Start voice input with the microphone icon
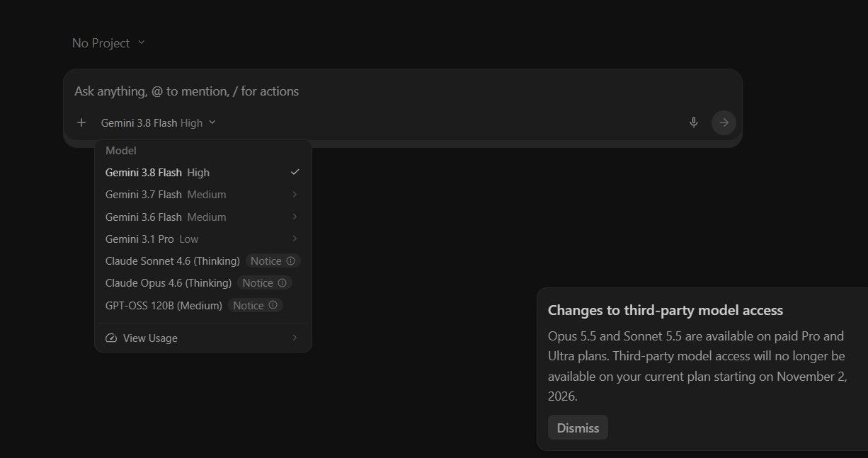 pyautogui.click(x=694, y=122)
